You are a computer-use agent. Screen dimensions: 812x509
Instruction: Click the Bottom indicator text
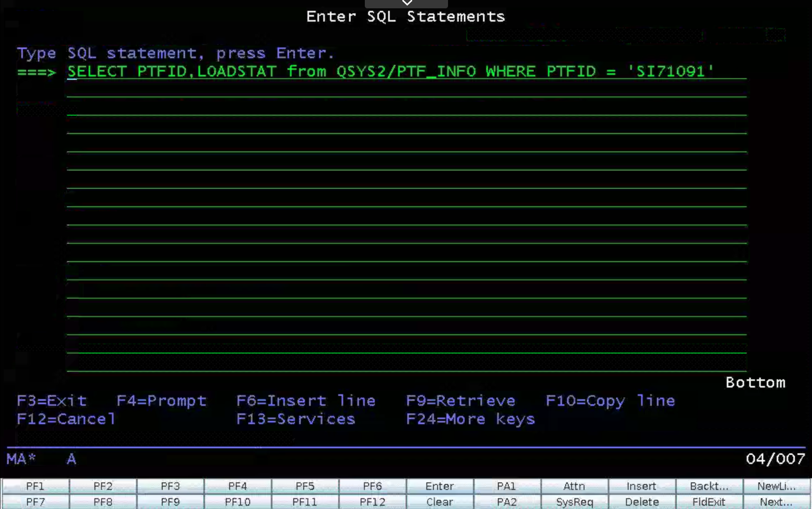[x=755, y=383]
